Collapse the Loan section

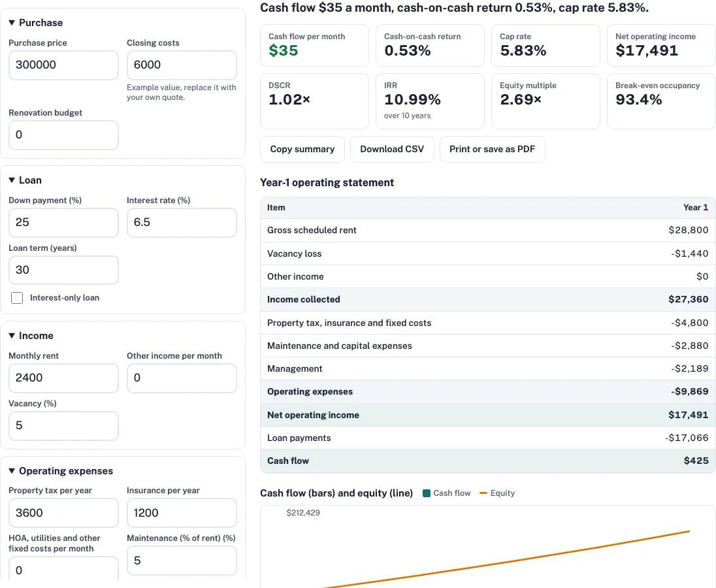(25, 180)
